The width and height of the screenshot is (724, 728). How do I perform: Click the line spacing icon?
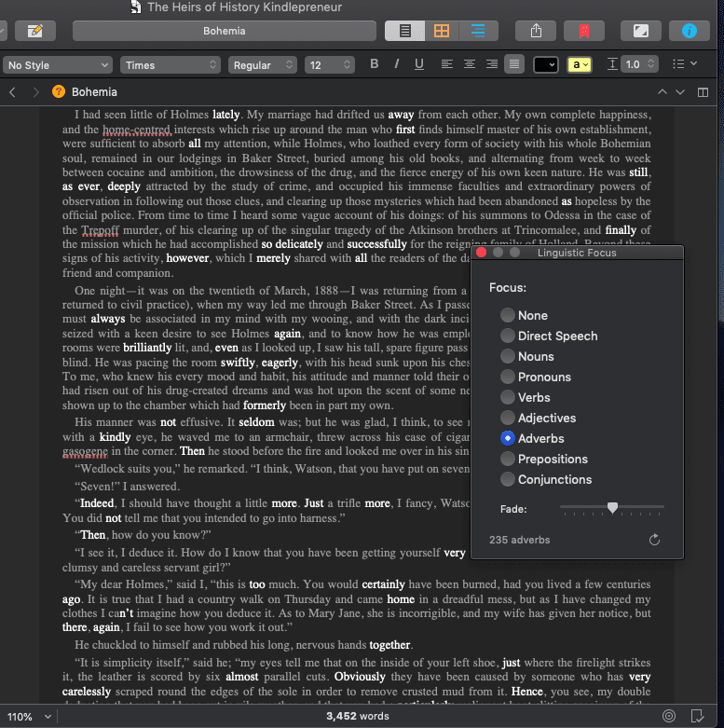tap(612, 64)
